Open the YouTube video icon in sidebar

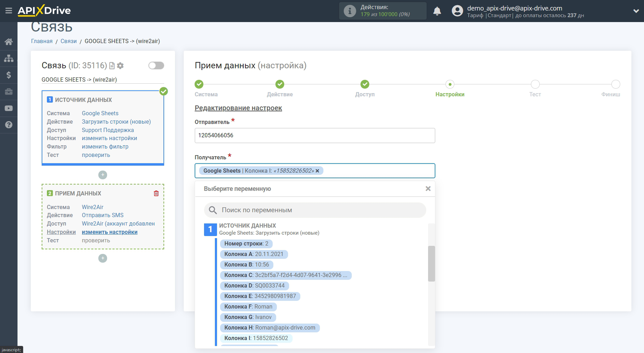coord(9,108)
